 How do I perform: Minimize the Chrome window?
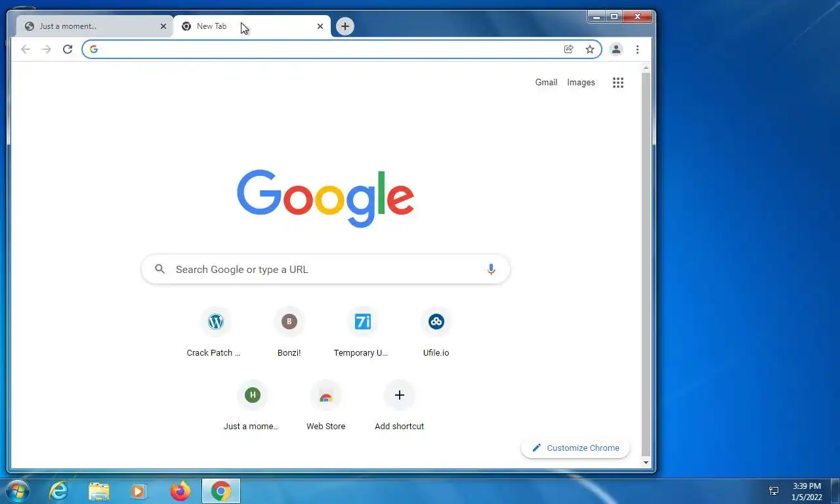click(597, 16)
